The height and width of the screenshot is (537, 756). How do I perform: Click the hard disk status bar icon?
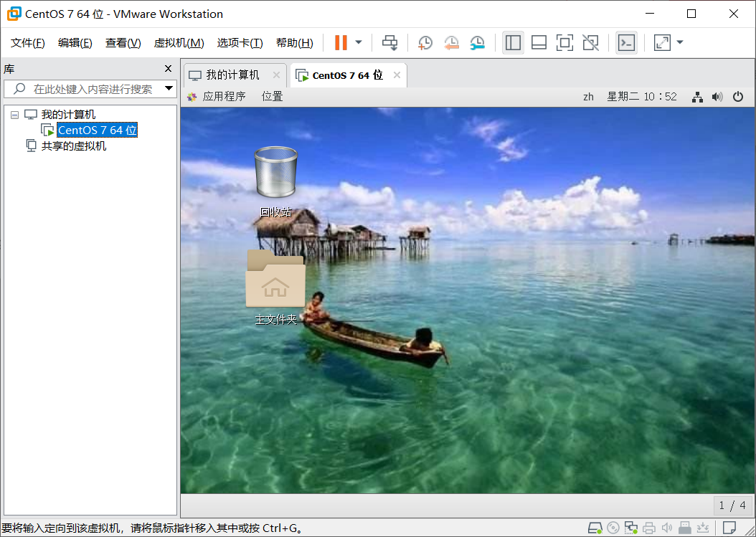[x=594, y=527]
